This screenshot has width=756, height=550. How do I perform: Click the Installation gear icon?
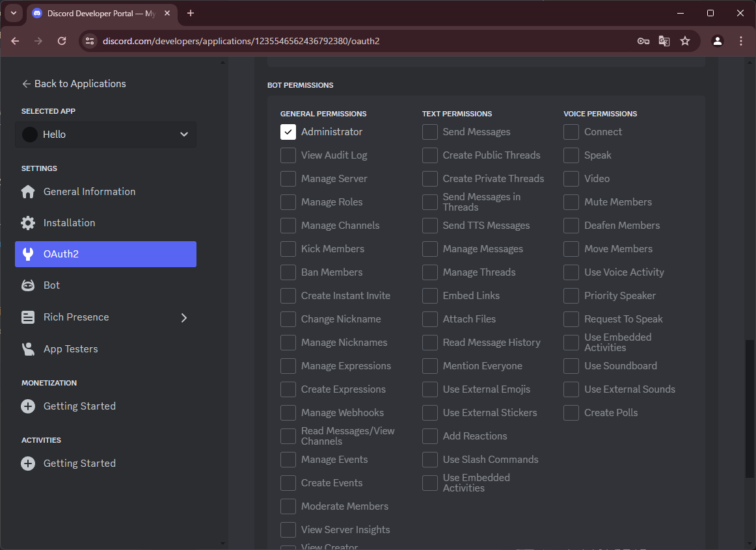tap(27, 222)
